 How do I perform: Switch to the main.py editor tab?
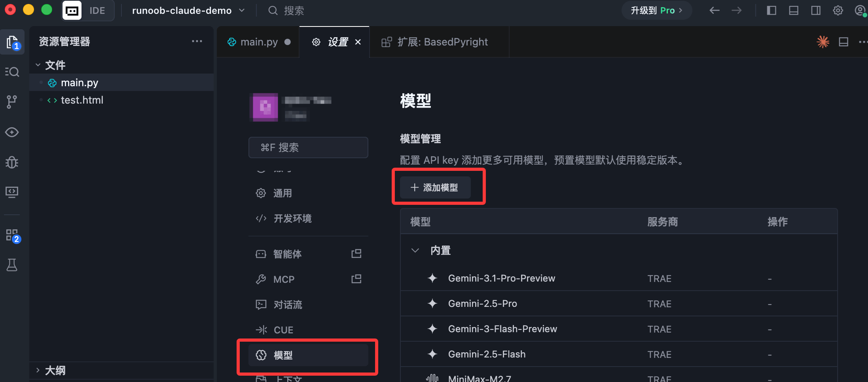pyautogui.click(x=259, y=42)
